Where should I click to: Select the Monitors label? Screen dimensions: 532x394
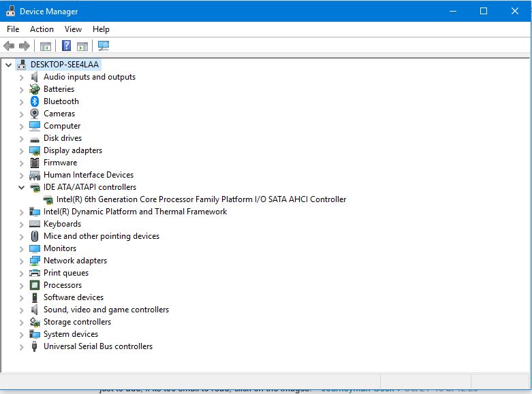[60, 248]
